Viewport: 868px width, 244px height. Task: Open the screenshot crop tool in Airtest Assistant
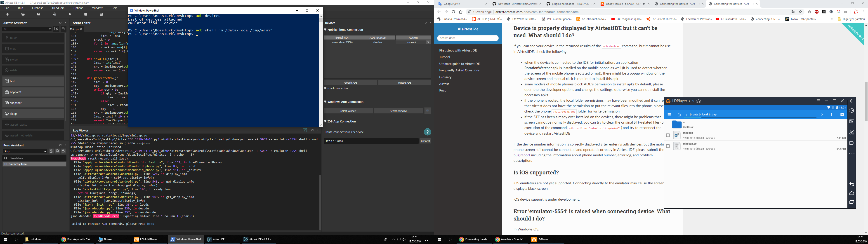pyautogui.click(x=56, y=29)
